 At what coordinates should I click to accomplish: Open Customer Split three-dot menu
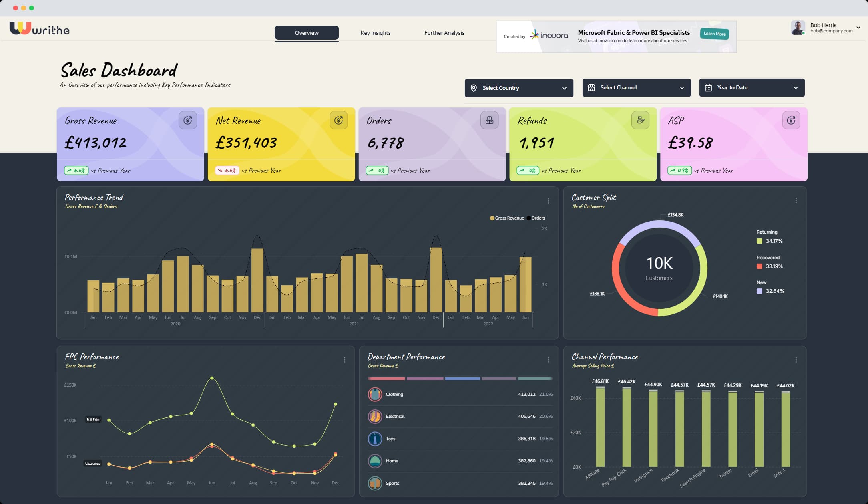click(796, 200)
